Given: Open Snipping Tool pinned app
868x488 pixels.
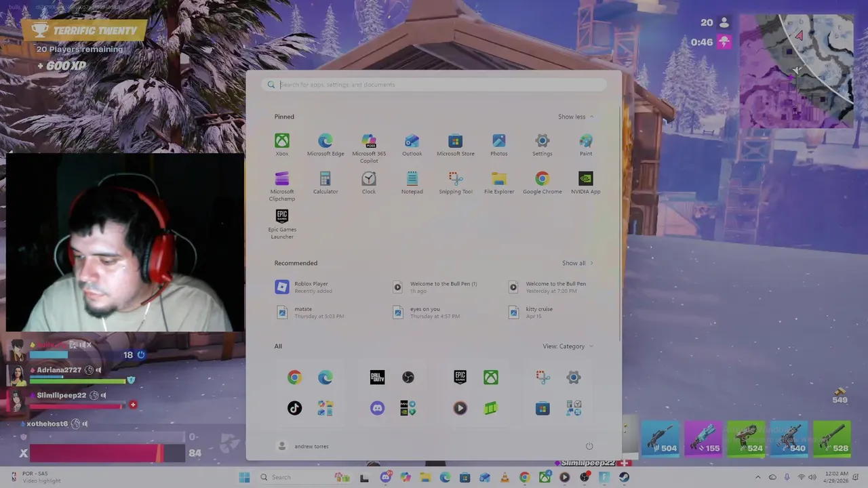Looking at the screenshot, I should click(455, 183).
